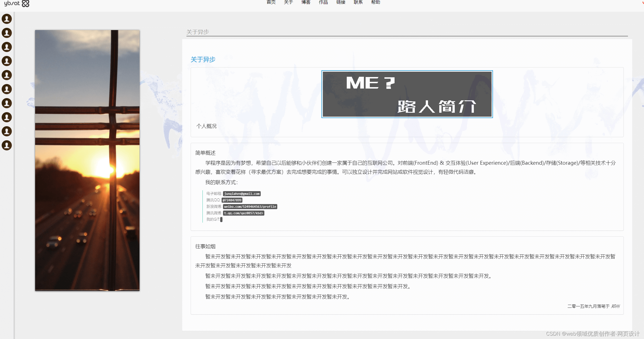Click the ninth avatar icon in sidebar
This screenshot has height=339, width=644.
point(7,131)
